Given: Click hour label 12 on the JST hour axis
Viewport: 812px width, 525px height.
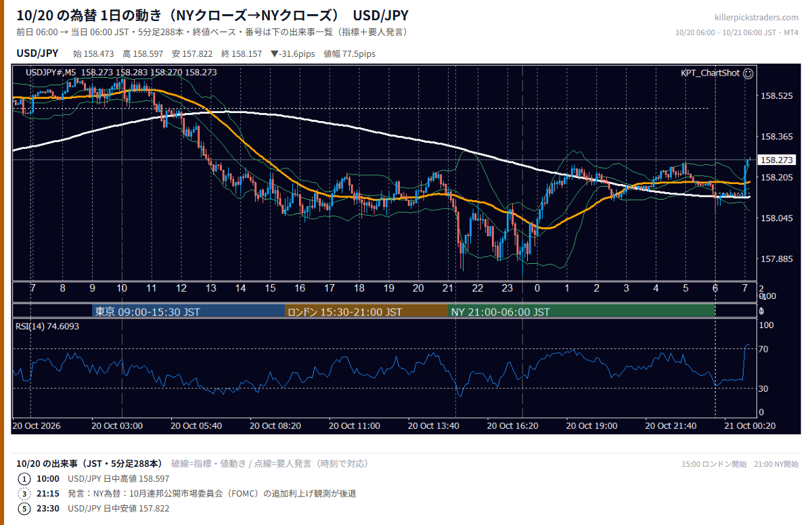Looking at the screenshot, I should pos(181,288).
